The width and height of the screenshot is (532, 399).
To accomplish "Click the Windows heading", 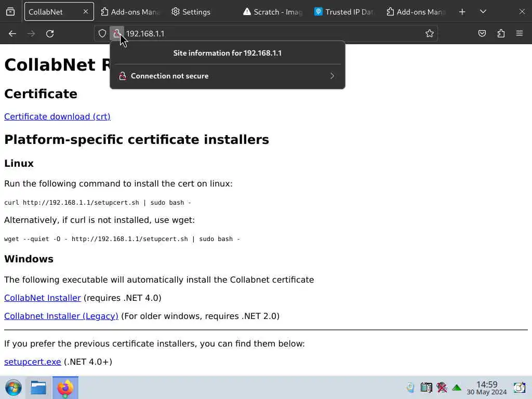I will click(29, 259).
